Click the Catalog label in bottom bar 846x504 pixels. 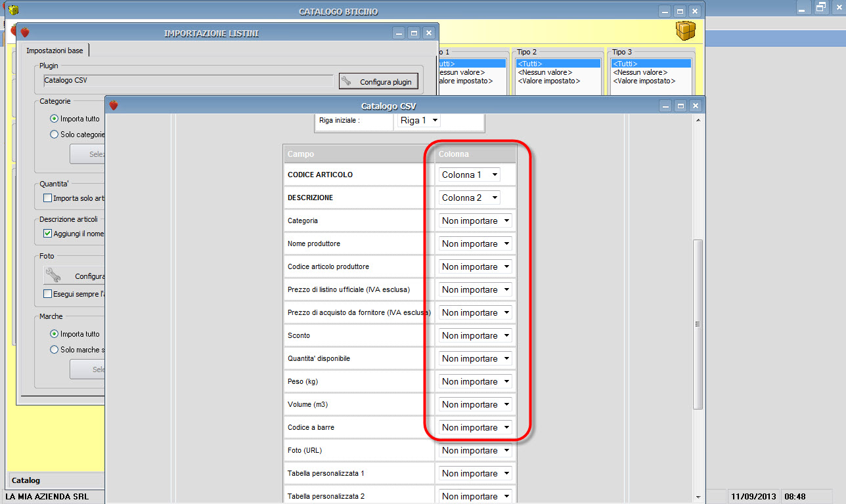coord(26,481)
